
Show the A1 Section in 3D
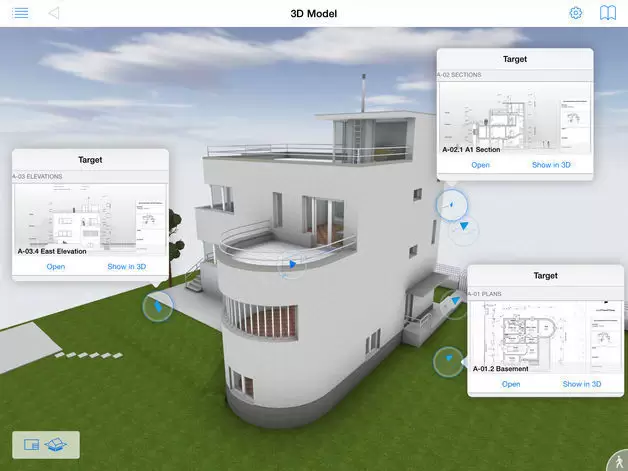pyautogui.click(x=551, y=164)
